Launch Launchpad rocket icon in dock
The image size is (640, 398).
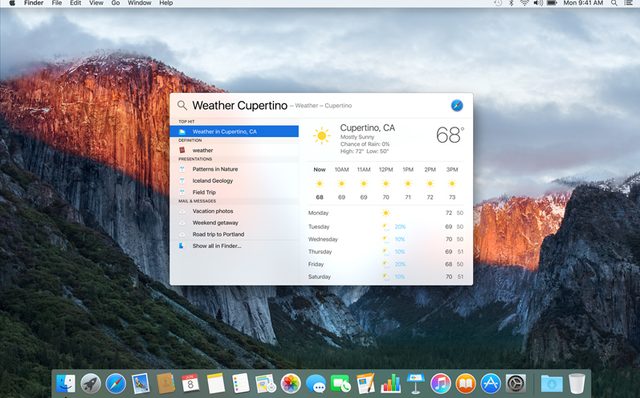click(91, 384)
